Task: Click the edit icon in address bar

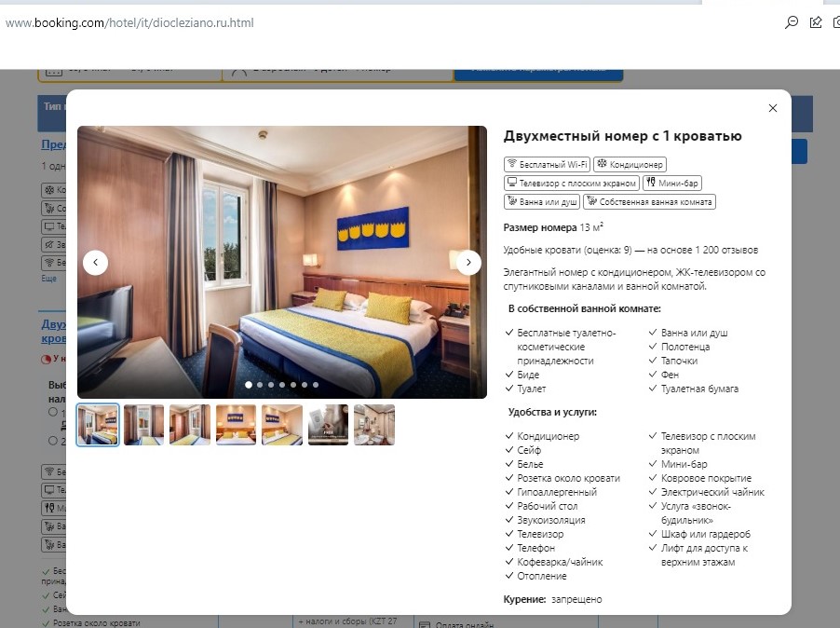Action: click(x=816, y=22)
